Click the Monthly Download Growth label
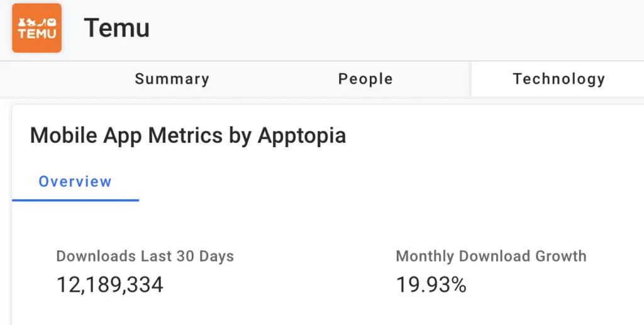The image size is (644, 325). (x=491, y=256)
